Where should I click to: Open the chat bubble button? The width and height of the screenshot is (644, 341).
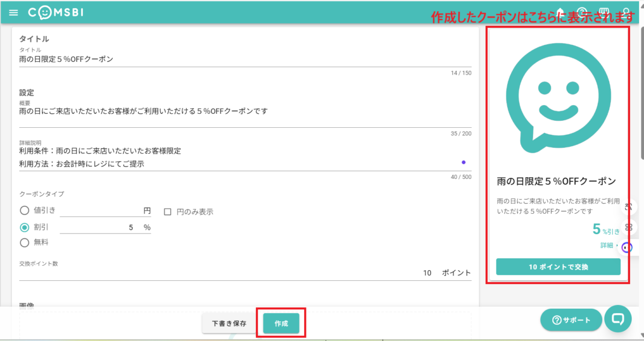618,319
